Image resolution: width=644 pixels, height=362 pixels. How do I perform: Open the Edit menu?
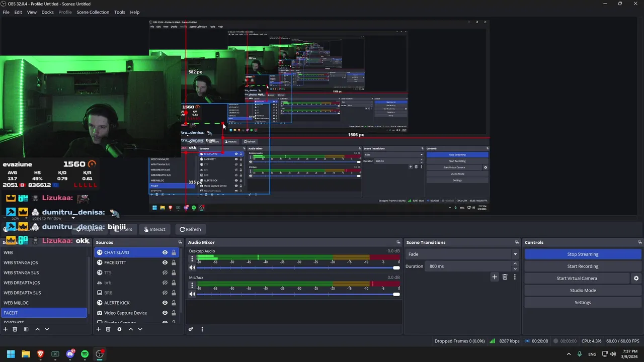coord(18,12)
